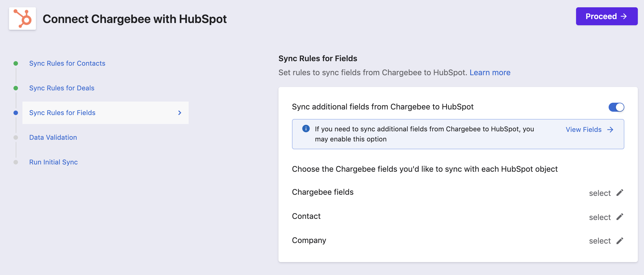
Task: Open the Company select option
Action: [x=600, y=241]
